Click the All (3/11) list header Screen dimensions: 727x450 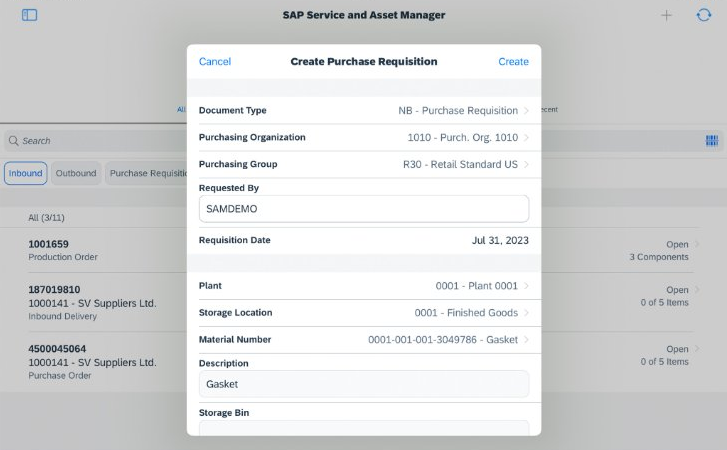pyautogui.click(x=46, y=217)
